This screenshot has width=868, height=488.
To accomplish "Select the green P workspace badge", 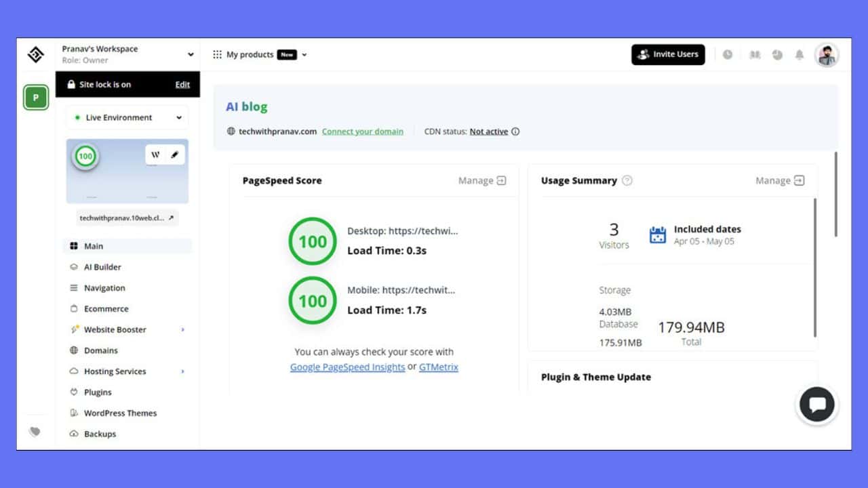I will click(36, 98).
